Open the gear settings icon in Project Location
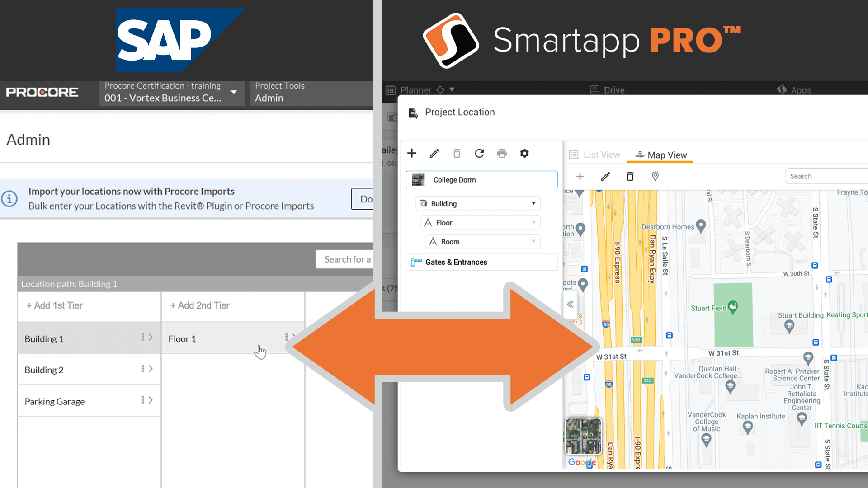 (x=524, y=153)
